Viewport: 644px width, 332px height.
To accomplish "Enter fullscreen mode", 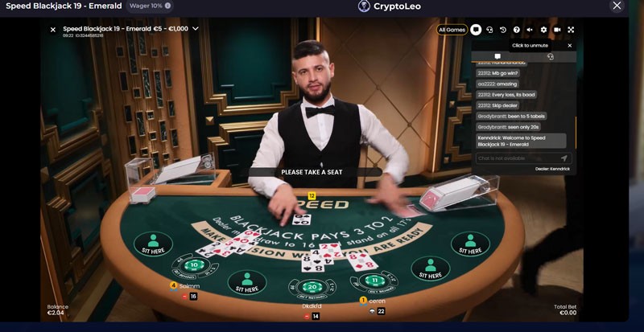I will click(571, 30).
